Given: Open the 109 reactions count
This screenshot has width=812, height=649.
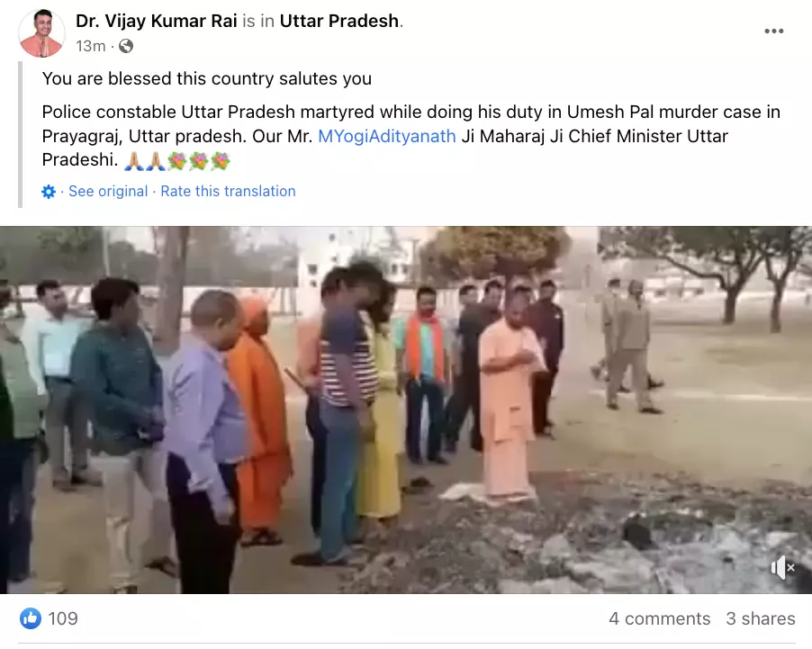Looking at the screenshot, I should click(x=63, y=618).
